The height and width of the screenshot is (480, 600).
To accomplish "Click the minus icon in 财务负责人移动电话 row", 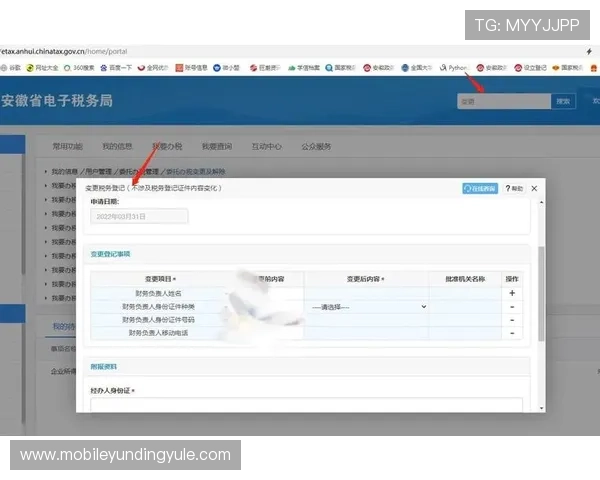I will pyautogui.click(x=512, y=333).
